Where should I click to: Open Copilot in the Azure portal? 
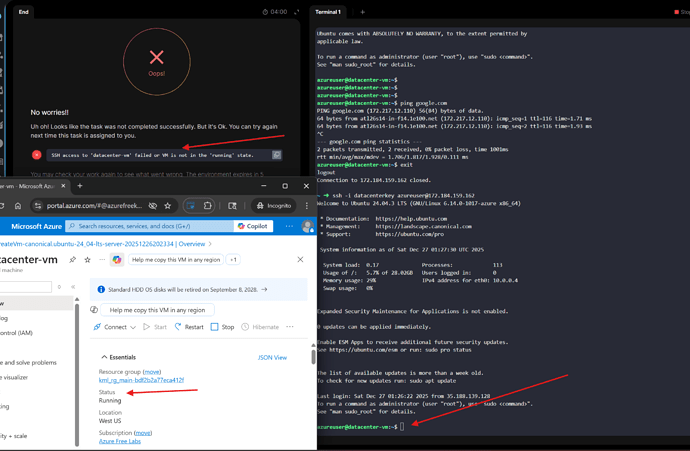point(253,226)
